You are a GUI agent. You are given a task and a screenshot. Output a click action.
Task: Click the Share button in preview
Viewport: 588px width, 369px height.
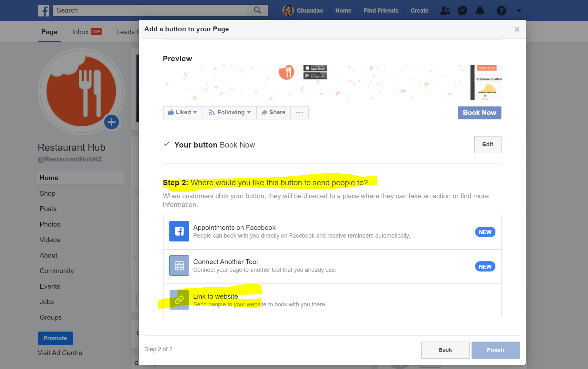tap(274, 112)
